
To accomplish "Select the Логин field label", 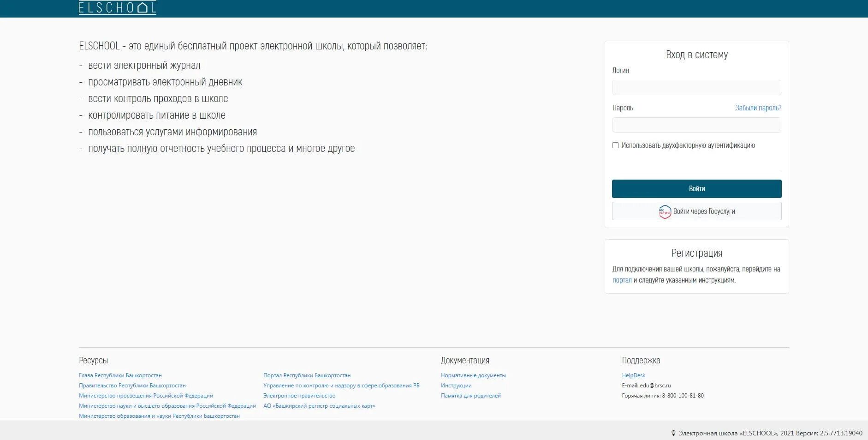I will pyautogui.click(x=620, y=71).
